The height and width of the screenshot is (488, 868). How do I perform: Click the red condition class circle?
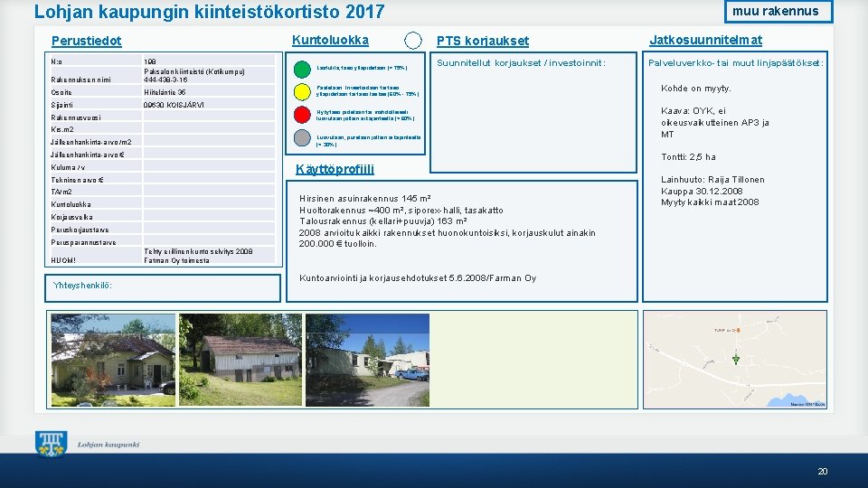coord(302,115)
